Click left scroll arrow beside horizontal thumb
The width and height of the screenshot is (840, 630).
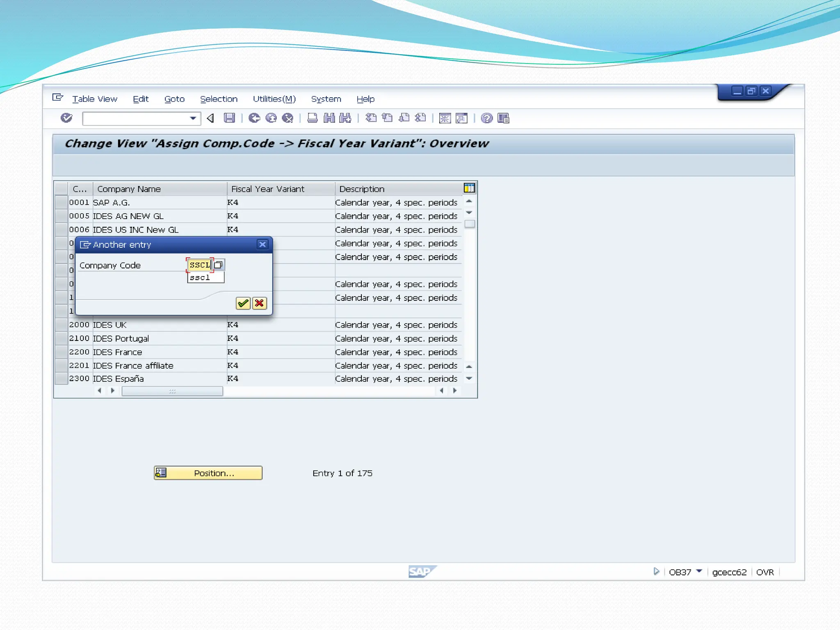[99, 391]
